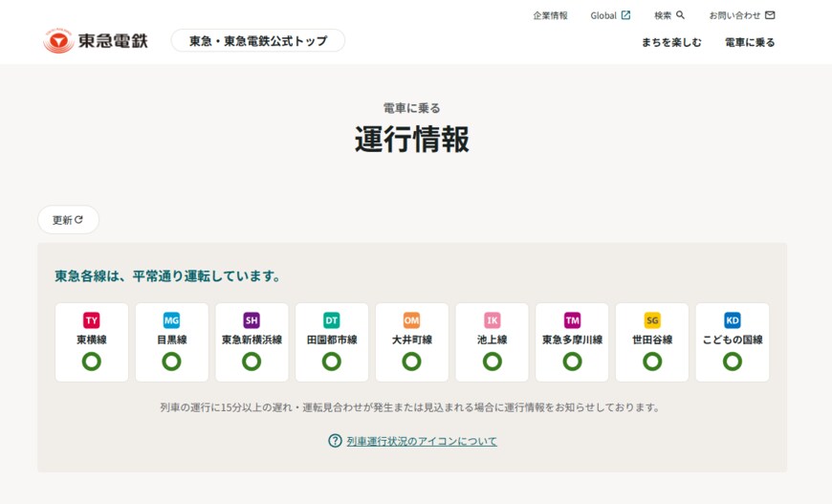Open the 東急・東急電鉄公式トップ button
The width and height of the screenshot is (832, 504).
pyautogui.click(x=258, y=40)
